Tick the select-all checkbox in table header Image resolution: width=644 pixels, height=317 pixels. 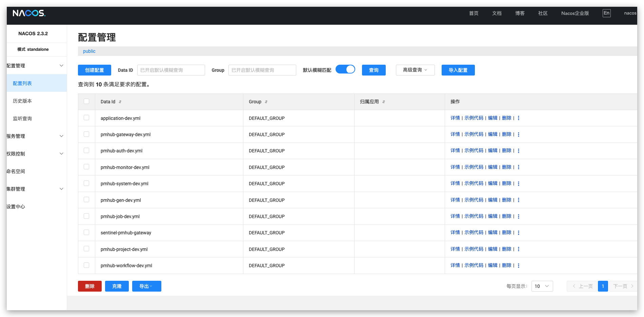click(x=86, y=101)
